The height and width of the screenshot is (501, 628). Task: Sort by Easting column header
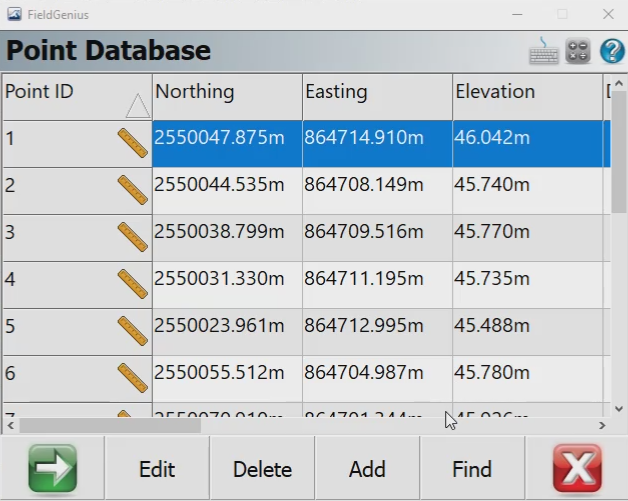click(x=377, y=93)
